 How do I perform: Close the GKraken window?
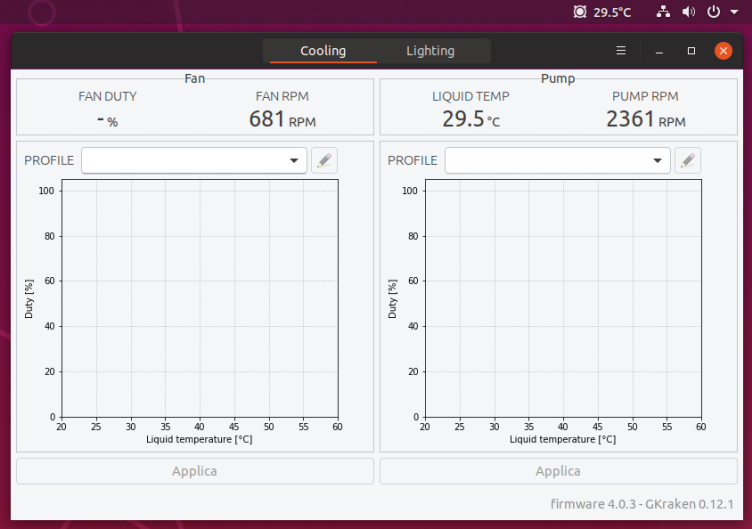pos(723,51)
